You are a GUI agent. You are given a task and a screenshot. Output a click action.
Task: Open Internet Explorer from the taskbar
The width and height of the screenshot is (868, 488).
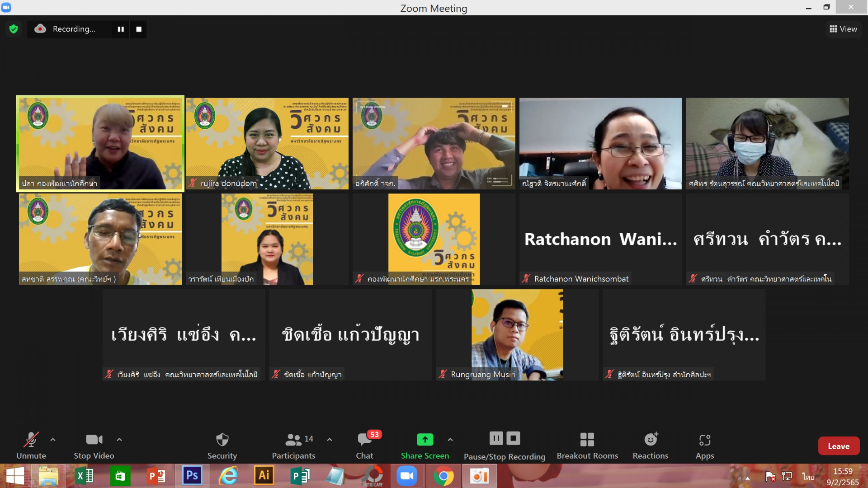(x=228, y=476)
